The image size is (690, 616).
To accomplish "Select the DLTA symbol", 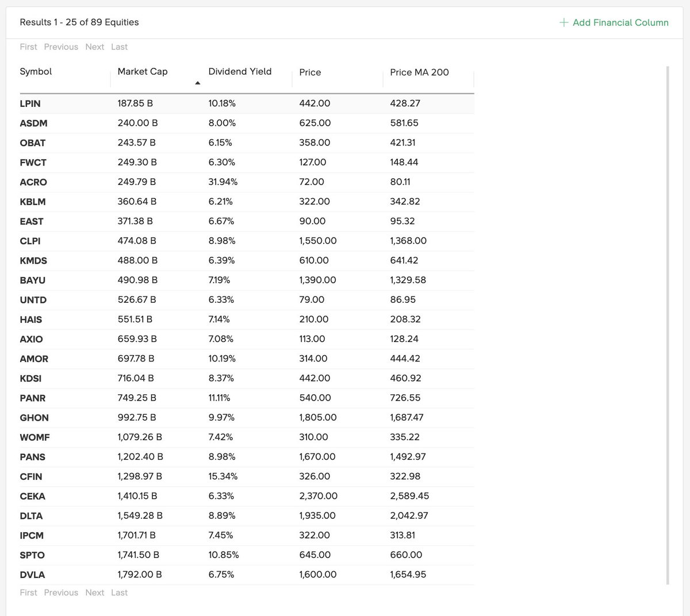I will pyautogui.click(x=31, y=516).
